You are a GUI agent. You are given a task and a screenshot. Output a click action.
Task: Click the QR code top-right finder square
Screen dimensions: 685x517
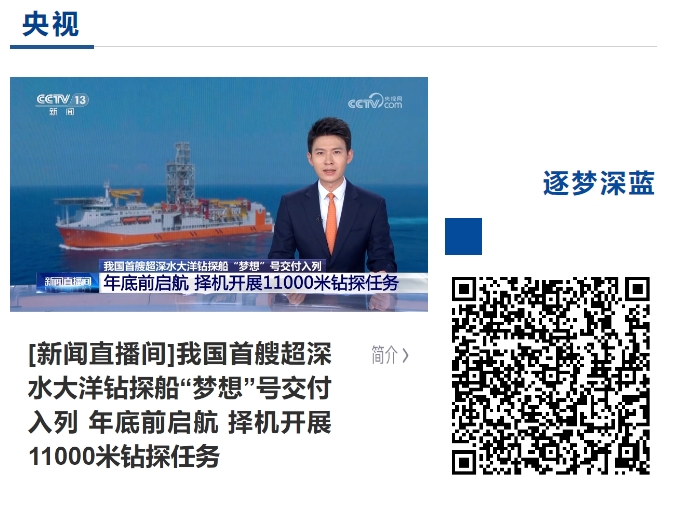[638, 289]
